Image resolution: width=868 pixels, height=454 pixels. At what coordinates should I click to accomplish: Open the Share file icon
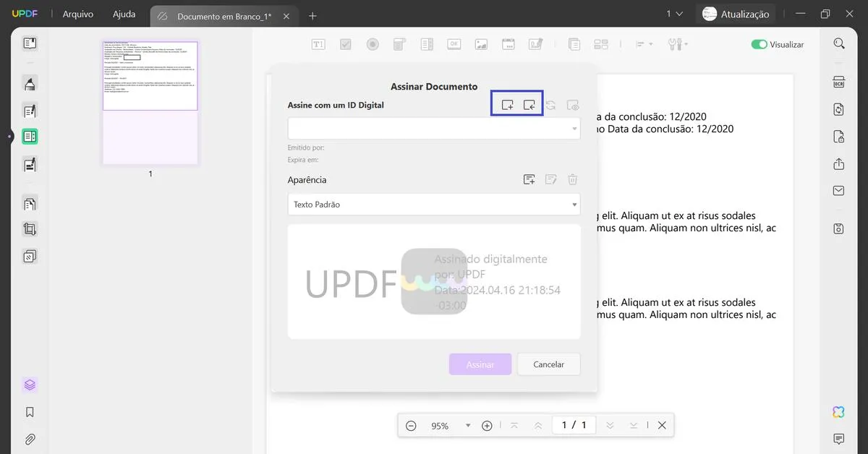click(839, 164)
